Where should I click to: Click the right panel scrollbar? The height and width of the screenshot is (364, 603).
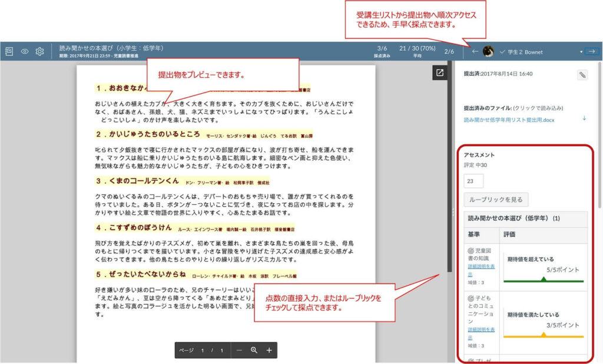pyautogui.click(x=599, y=135)
